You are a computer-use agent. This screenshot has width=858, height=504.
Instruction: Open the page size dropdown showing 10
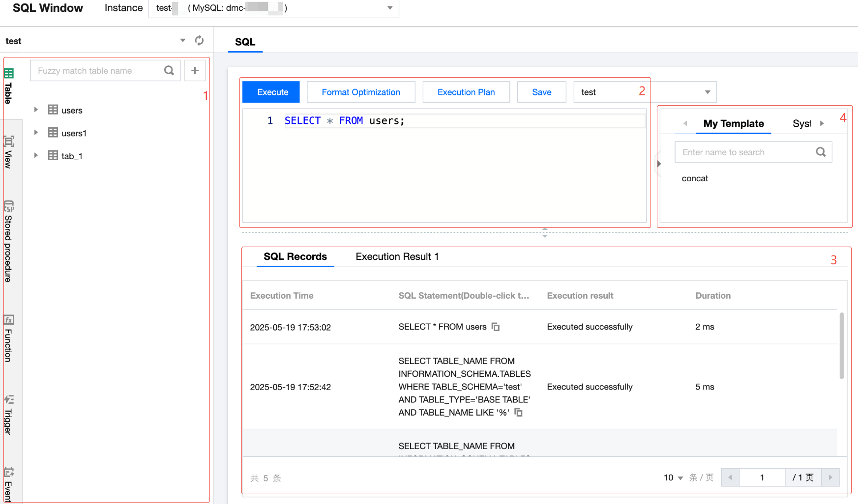673,477
